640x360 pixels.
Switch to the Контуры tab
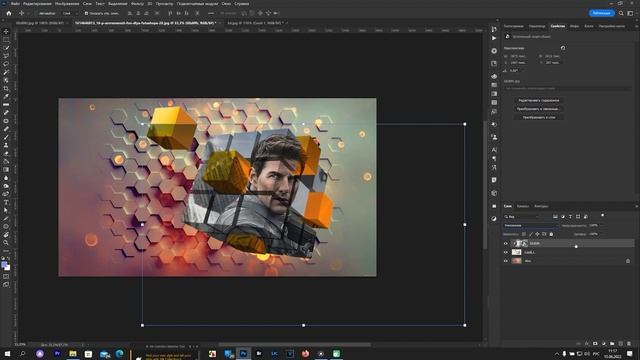point(541,206)
